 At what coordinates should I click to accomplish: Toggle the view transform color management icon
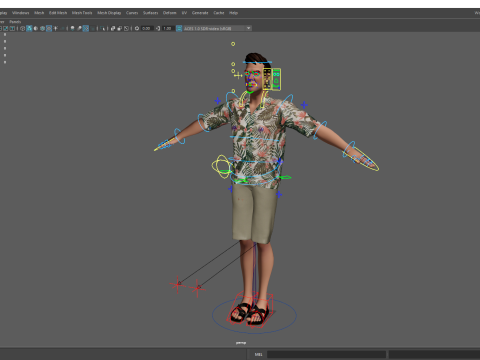179,28
